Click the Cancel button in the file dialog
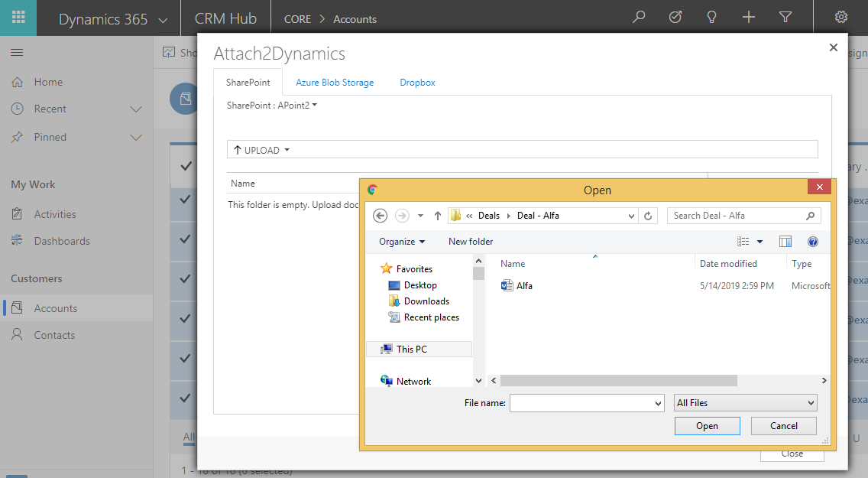The image size is (868, 478). click(x=784, y=425)
